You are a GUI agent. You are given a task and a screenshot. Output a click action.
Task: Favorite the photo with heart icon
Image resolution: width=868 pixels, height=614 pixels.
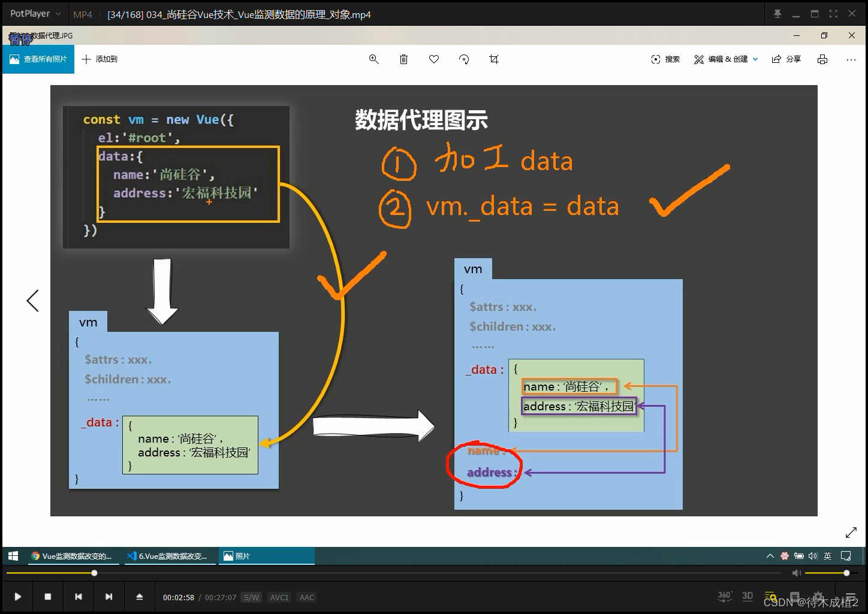pos(434,59)
